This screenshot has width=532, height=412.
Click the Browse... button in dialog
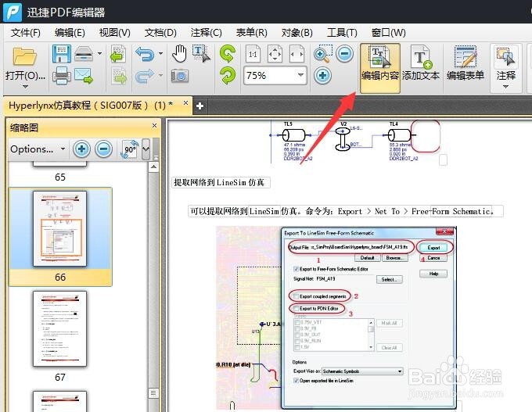click(x=394, y=258)
